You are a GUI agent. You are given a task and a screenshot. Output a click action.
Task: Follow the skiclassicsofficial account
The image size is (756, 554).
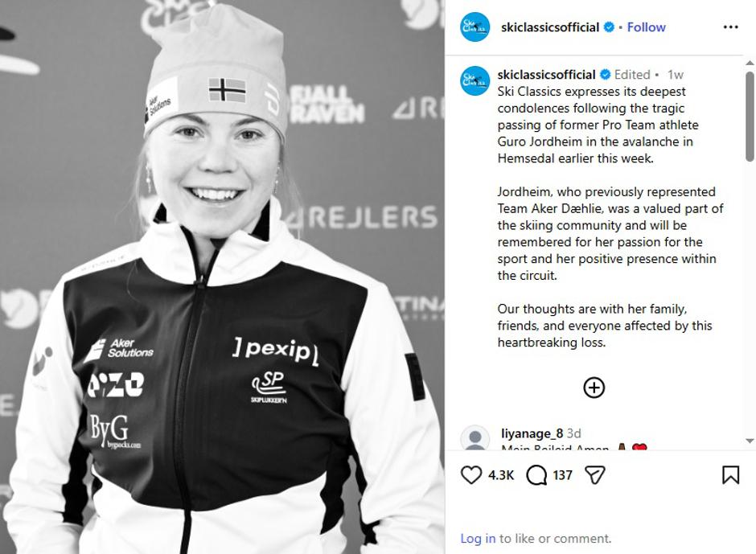646,27
